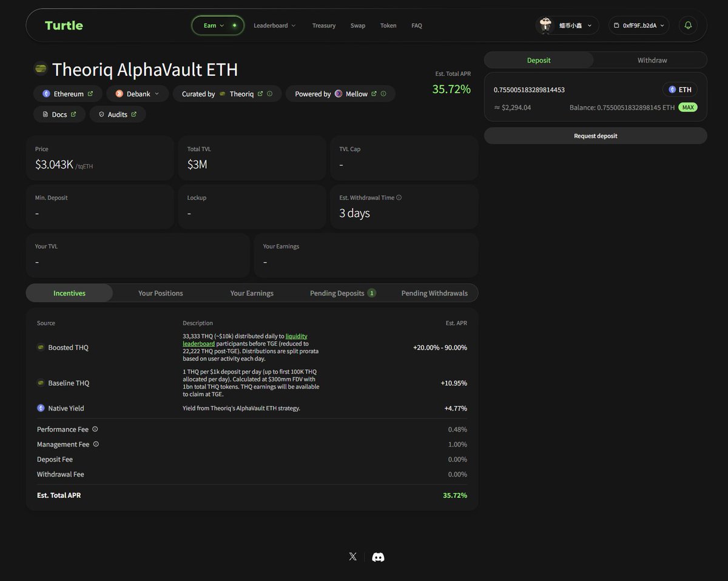
Task: Click info icon next to Mellow
Action: (383, 94)
